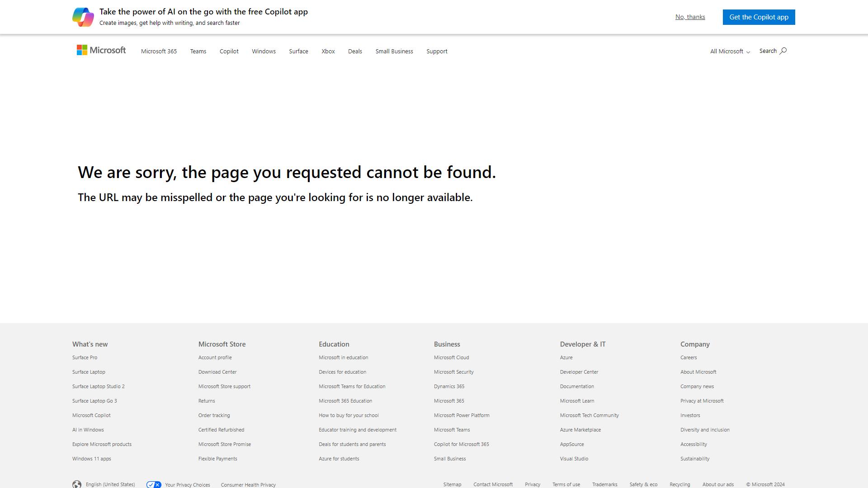The height and width of the screenshot is (488, 868).
Task: Expand All Microsoft chevron arrow
Action: [748, 52]
